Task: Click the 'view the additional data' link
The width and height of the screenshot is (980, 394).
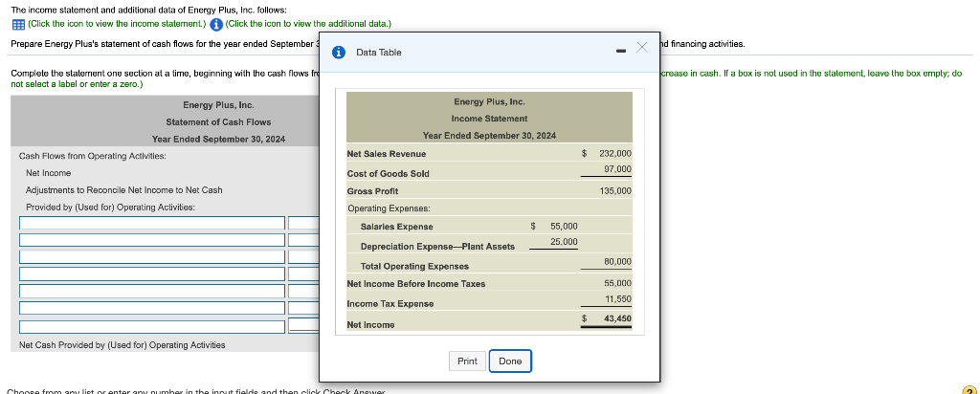Action: tap(308, 24)
